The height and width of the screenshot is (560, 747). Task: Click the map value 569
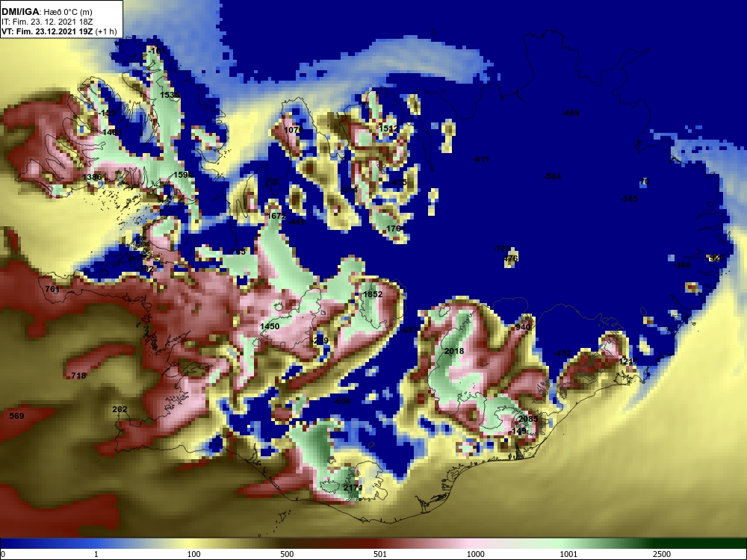(x=16, y=416)
